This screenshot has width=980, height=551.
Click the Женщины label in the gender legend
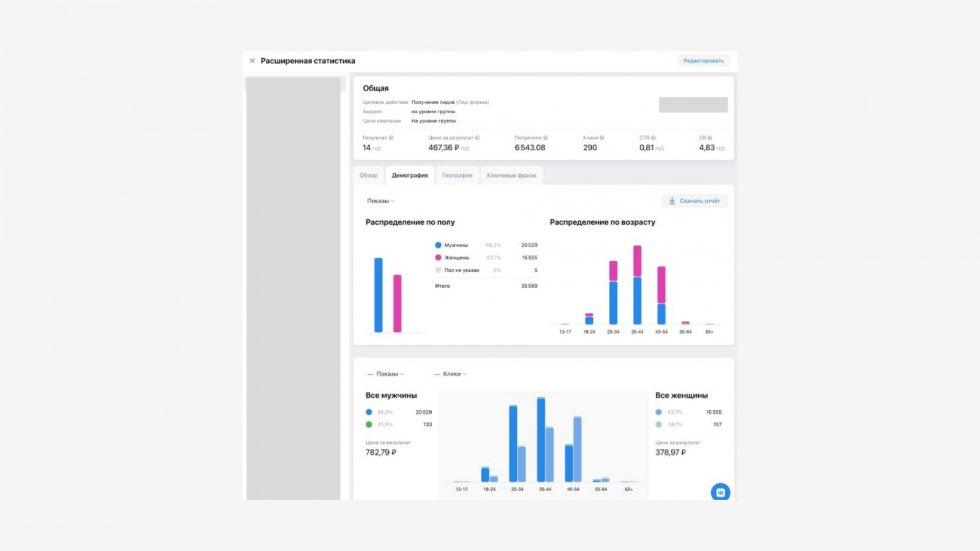(457, 258)
